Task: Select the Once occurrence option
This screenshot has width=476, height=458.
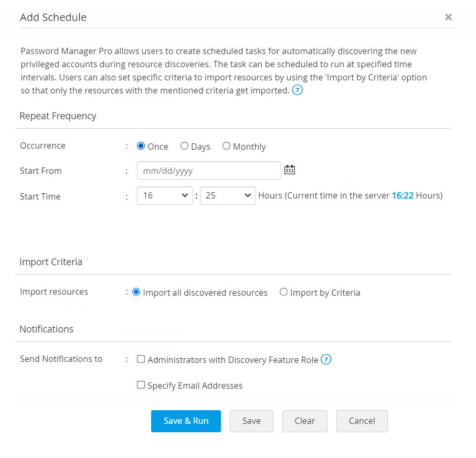Action: point(141,146)
